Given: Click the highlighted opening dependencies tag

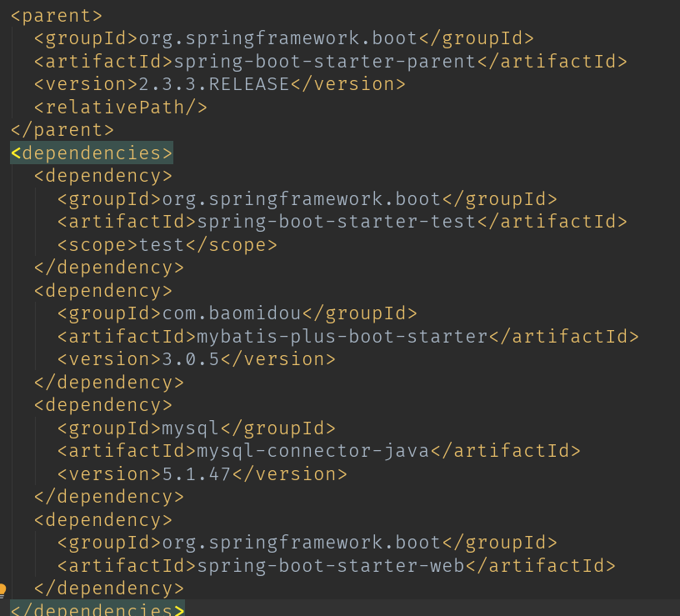Looking at the screenshot, I should coord(92,153).
